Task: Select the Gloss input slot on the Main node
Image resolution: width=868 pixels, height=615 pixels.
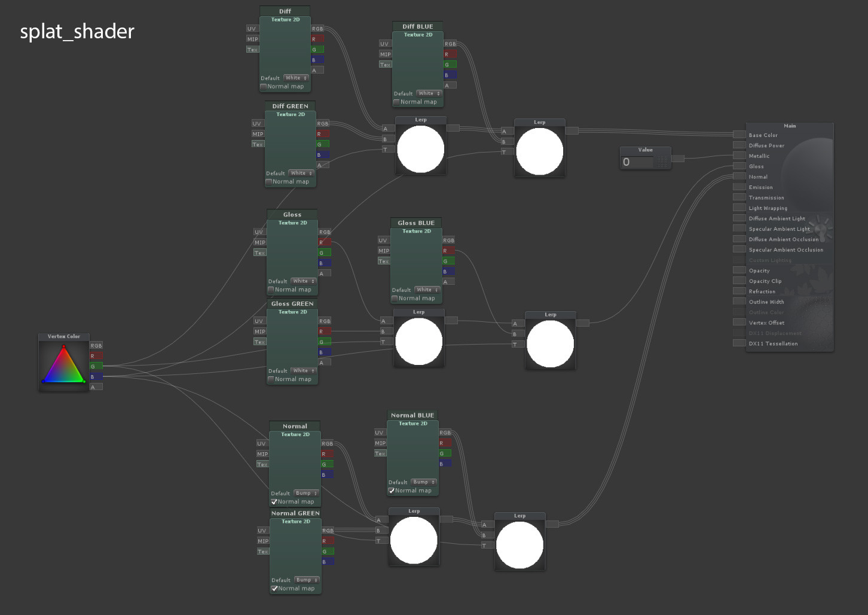Action: [739, 166]
